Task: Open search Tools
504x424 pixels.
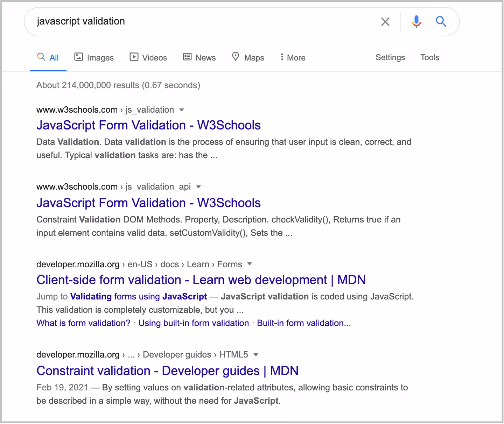Action: point(430,57)
